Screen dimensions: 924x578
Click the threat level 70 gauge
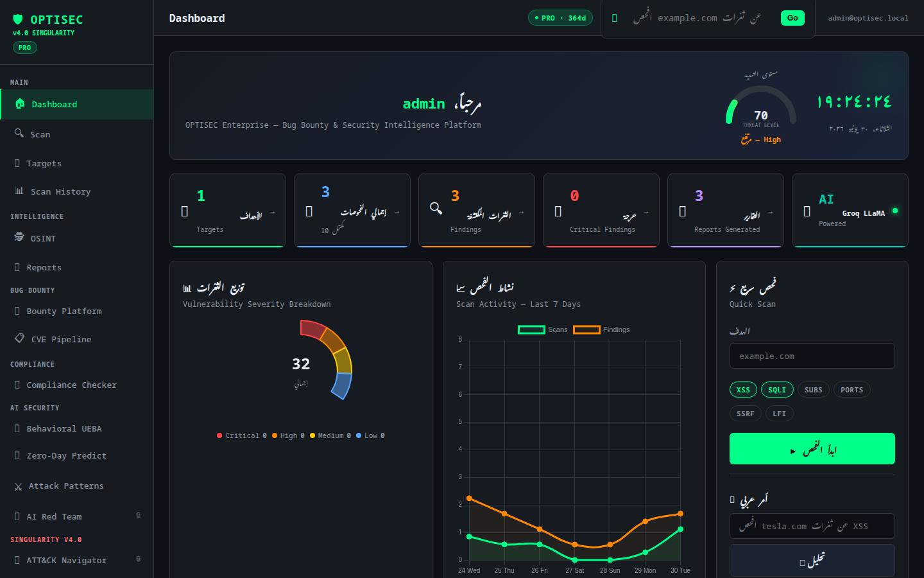[761, 106]
